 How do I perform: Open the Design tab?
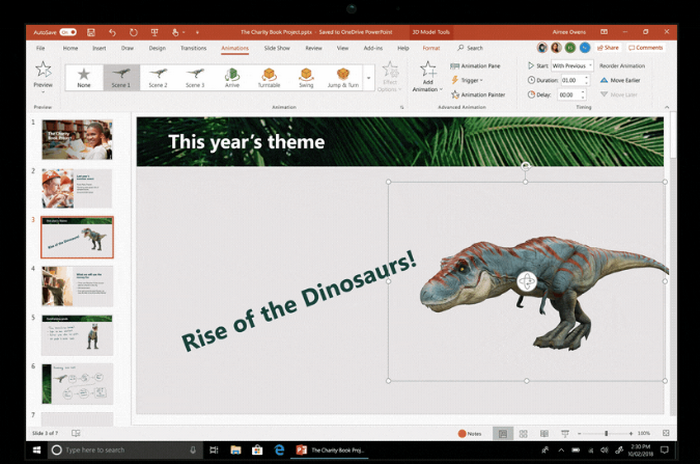157,48
